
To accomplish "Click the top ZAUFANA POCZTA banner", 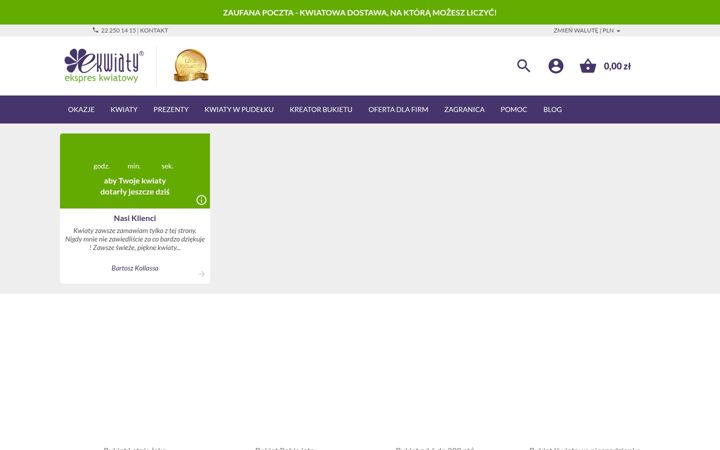I will click(x=360, y=12).
